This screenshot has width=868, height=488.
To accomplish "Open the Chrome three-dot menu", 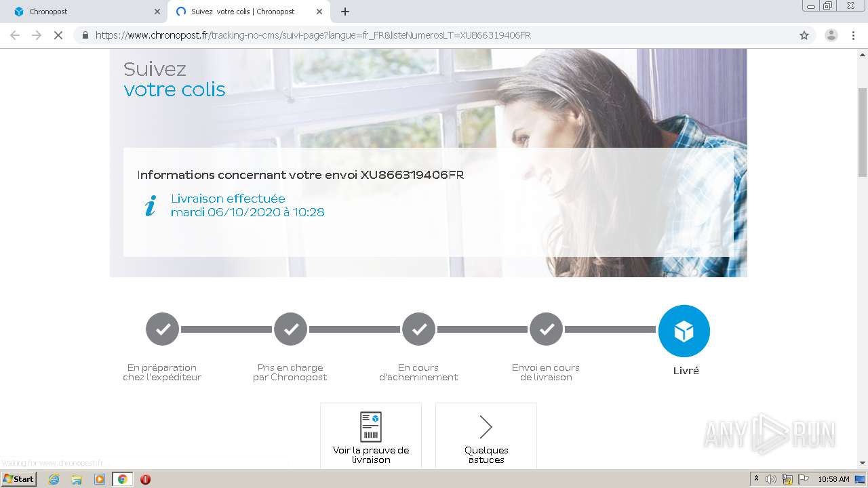I will (x=853, y=35).
